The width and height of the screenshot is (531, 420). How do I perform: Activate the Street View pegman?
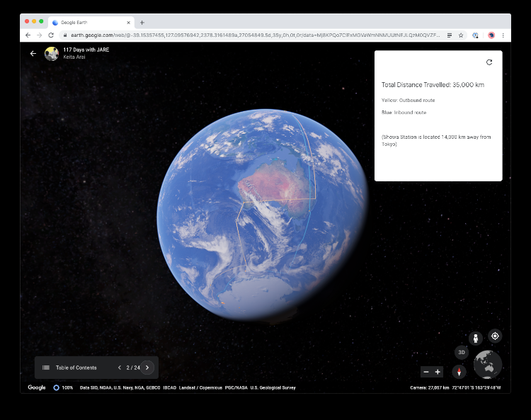(x=476, y=338)
